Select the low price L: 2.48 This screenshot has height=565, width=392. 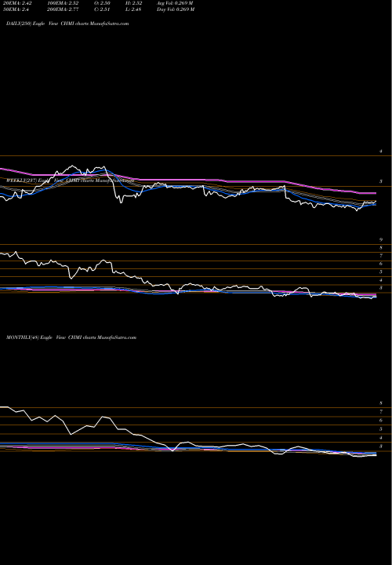coord(133,9)
